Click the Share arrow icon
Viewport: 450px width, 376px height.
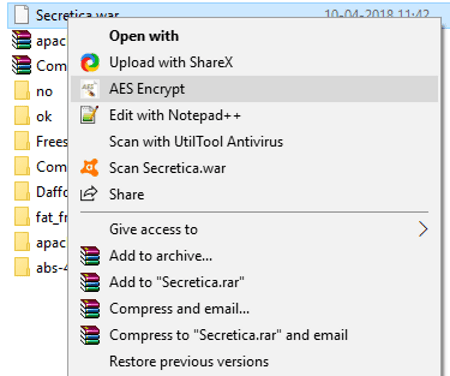point(89,194)
